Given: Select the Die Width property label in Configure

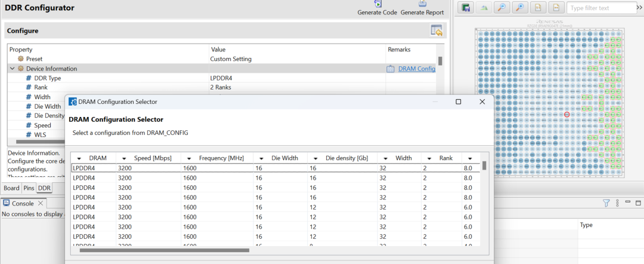Looking at the screenshot, I should click(x=48, y=106).
